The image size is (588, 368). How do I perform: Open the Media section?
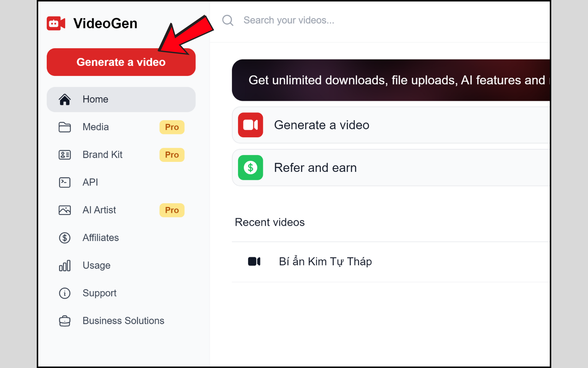121,127
